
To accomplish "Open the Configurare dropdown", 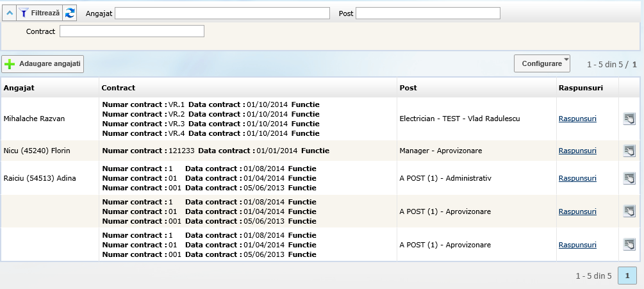I will click(x=542, y=64).
